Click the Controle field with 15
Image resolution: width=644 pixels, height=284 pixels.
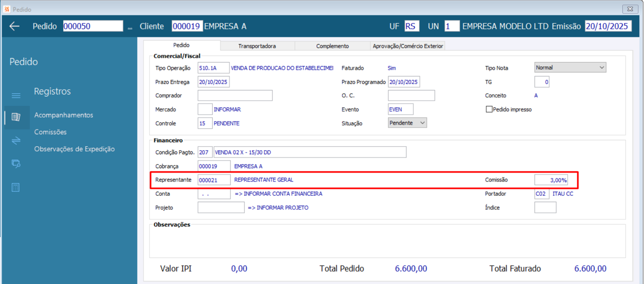pos(205,123)
